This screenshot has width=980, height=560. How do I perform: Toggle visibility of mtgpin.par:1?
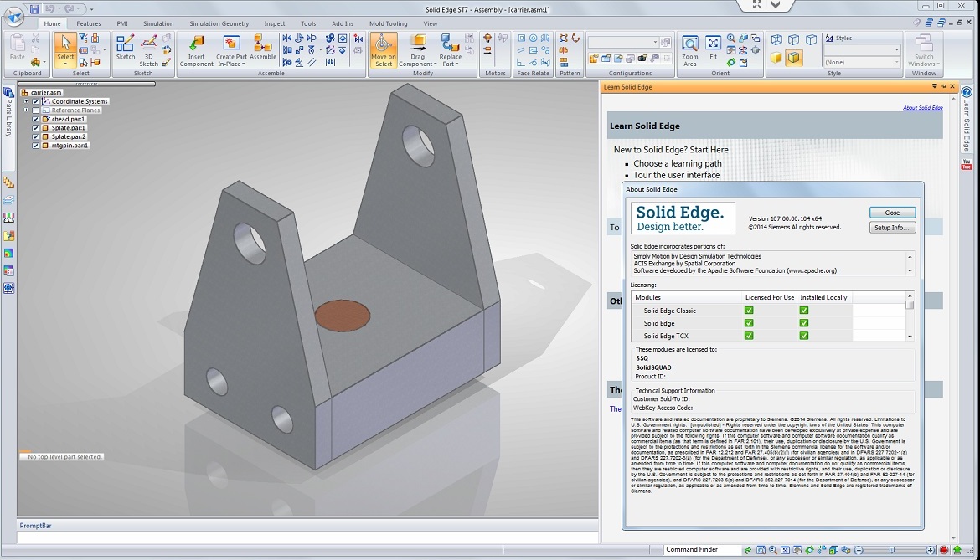pos(36,145)
